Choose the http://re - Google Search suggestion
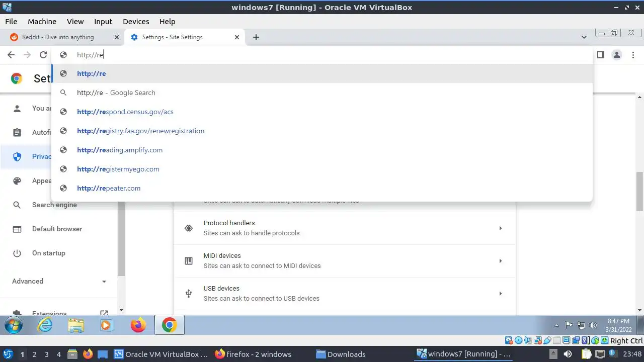The image size is (644, 362). 322,93
